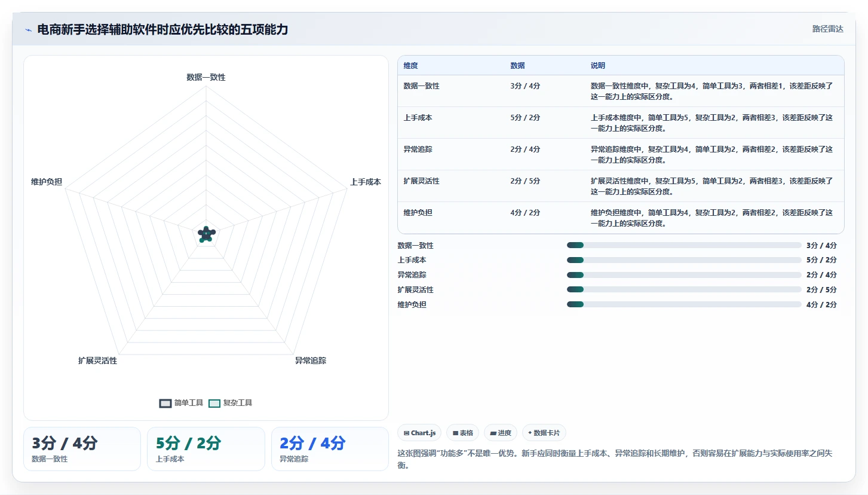The width and height of the screenshot is (868, 495).
Task: Click the 4分 / 2分 value after the progress bar
Action: tap(821, 304)
